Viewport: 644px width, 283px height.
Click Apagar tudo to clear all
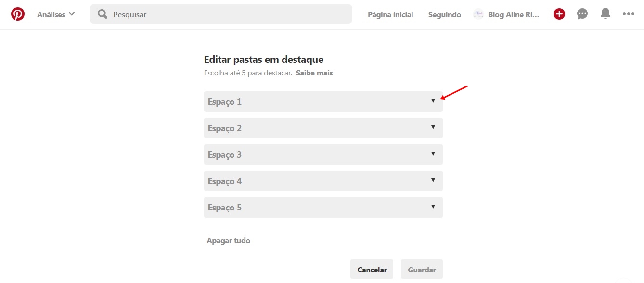point(229,241)
